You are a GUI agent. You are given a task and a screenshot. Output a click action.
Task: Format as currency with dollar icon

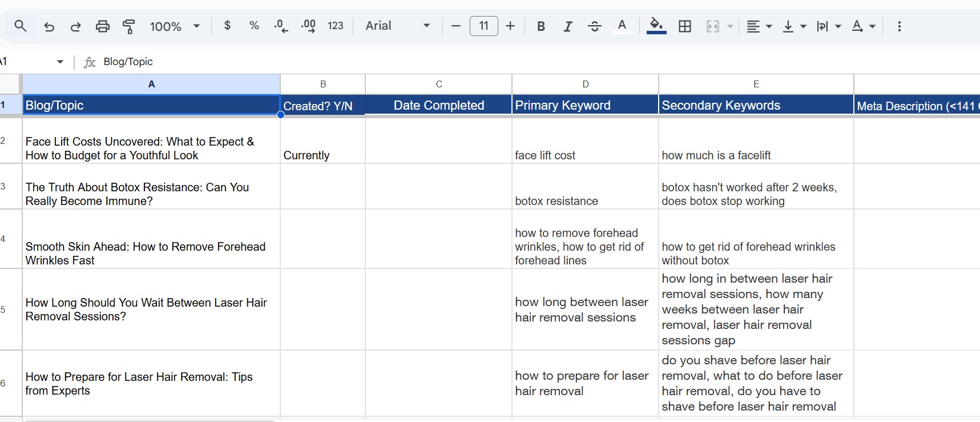(228, 26)
